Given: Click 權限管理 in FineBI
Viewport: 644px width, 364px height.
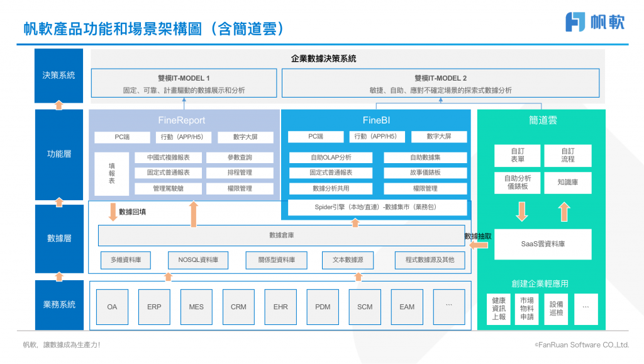Looking at the screenshot, I should click(x=425, y=189).
